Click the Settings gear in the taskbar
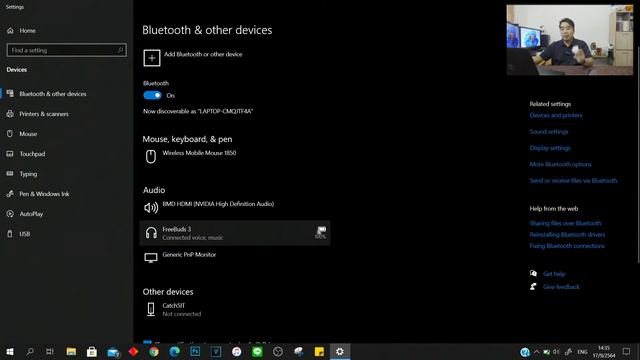The height and width of the screenshot is (360, 640). coord(340,351)
